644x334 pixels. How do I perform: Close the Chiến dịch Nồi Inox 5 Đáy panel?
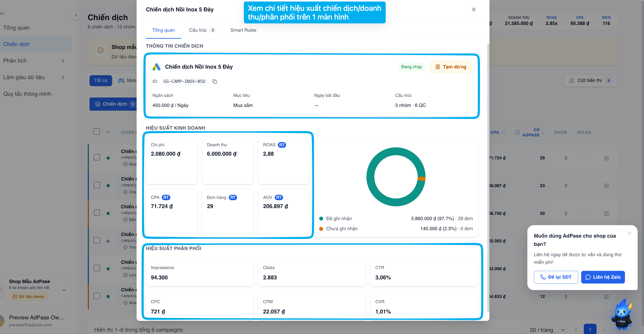pyautogui.click(x=473, y=9)
